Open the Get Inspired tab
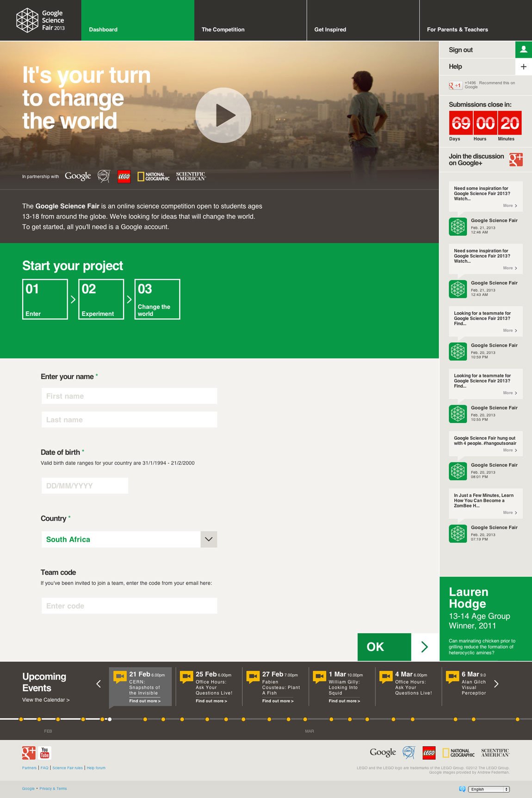 363,20
